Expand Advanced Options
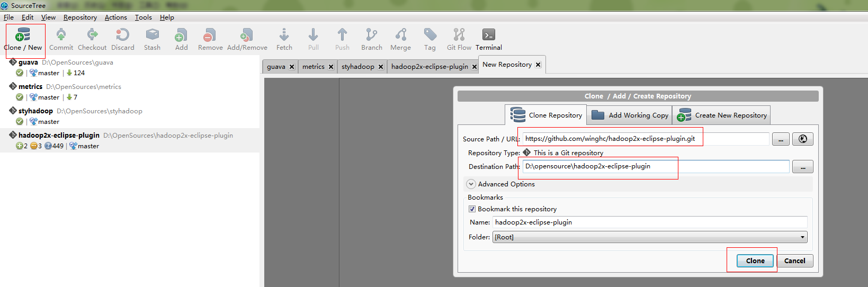Screen dimensions: 868x287 pyautogui.click(x=471, y=184)
